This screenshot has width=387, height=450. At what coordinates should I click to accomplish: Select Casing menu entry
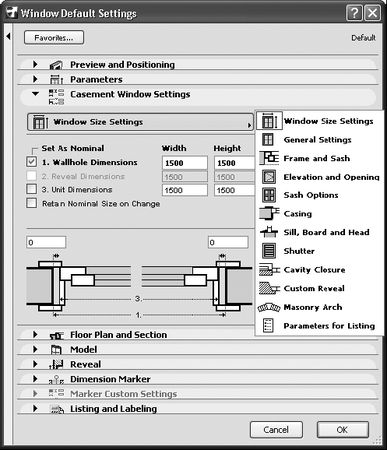coord(298,214)
